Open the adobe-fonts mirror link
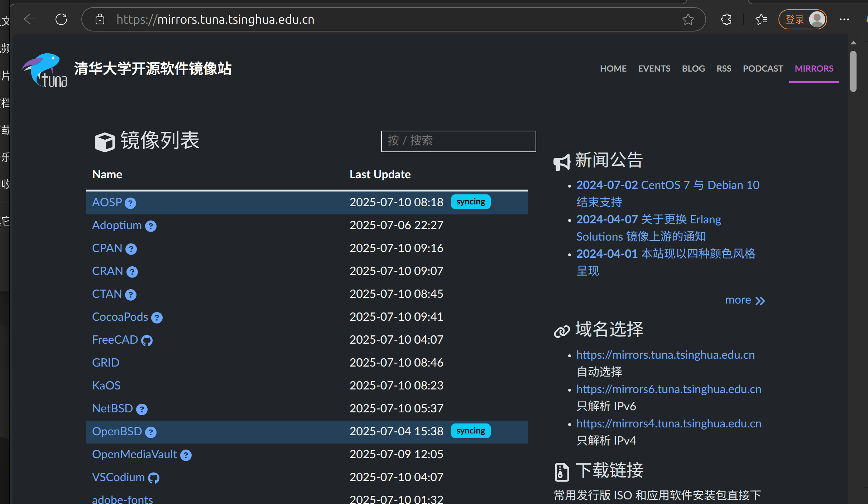Image resolution: width=868 pixels, height=504 pixels. pyautogui.click(x=123, y=499)
